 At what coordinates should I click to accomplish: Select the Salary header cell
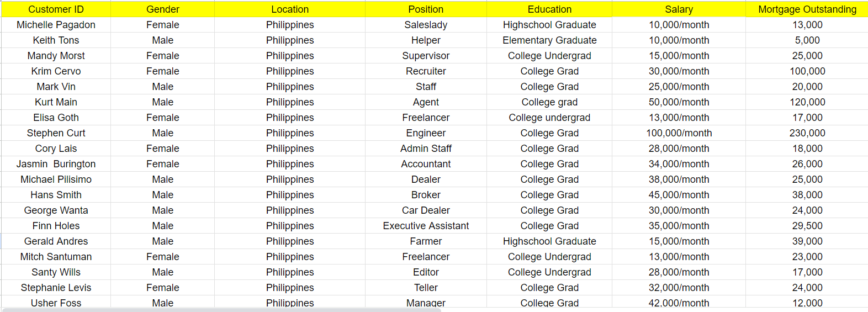coord(679,9)
